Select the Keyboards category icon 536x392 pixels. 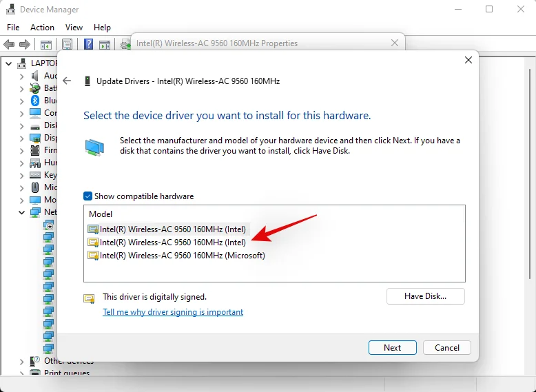point(35,175)
